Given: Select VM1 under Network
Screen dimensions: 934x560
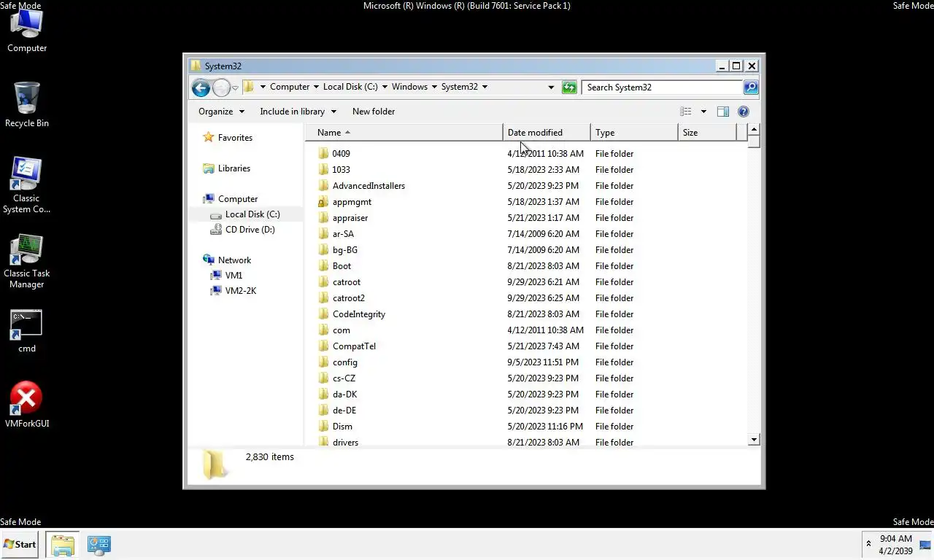Looking at the screenshot, I should pos(226,276).
